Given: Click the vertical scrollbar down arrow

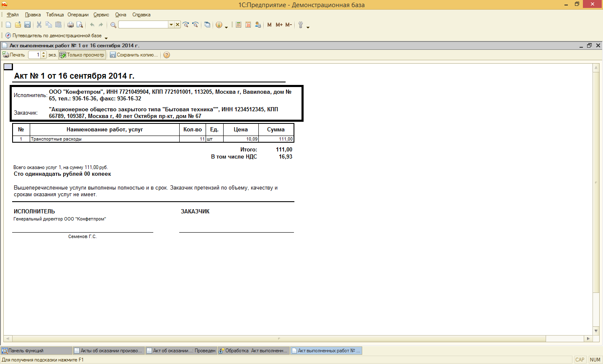Looking at the screenshot, I should [x=596, y=331].
